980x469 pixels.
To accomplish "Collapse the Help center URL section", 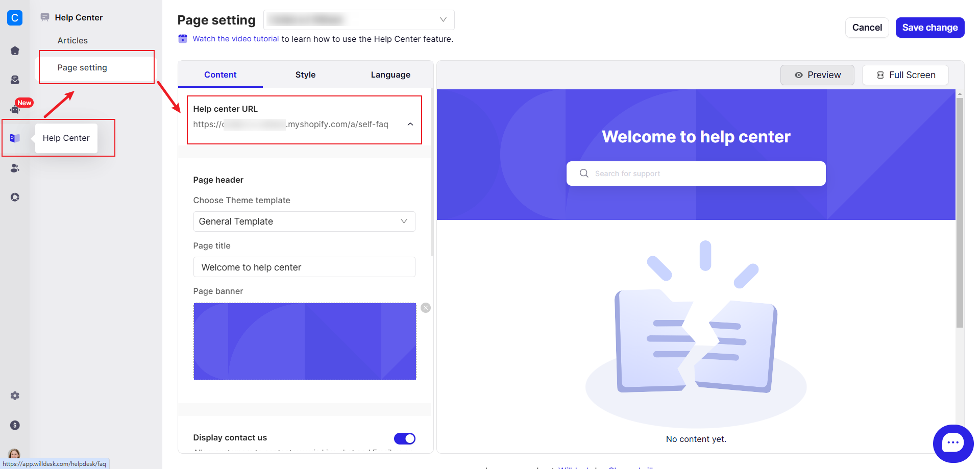I will (x=410, y=124).
